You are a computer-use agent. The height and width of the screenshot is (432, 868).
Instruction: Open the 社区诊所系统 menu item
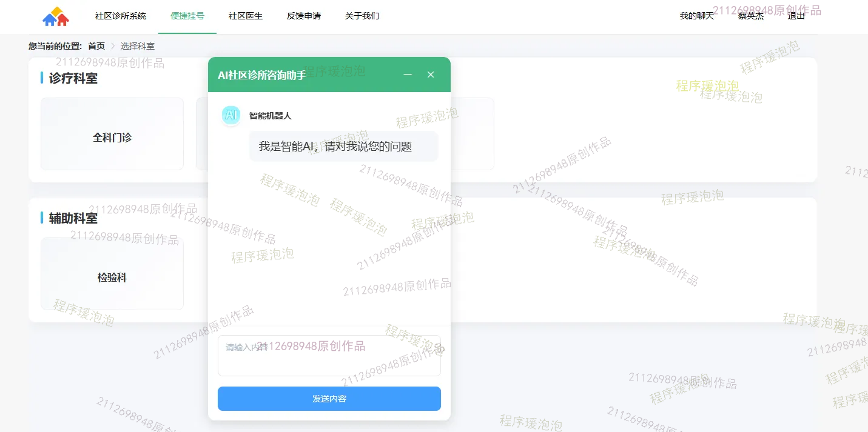(121, 16)
